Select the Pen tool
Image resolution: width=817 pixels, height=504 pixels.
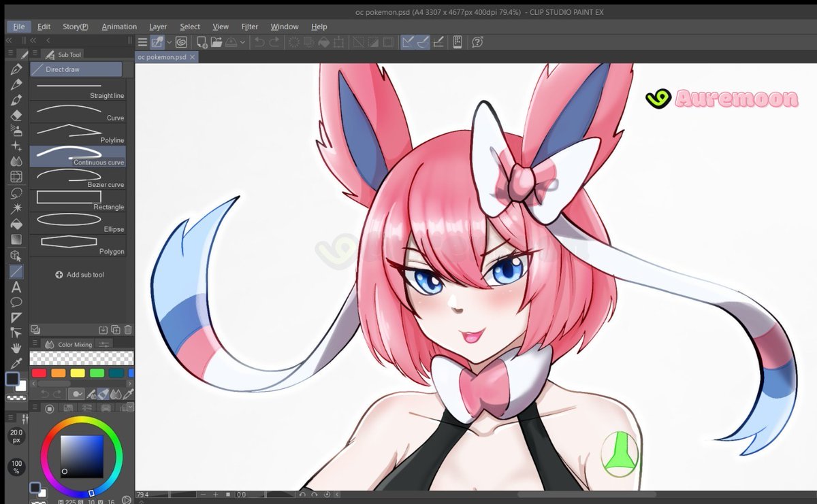(16, 69)
